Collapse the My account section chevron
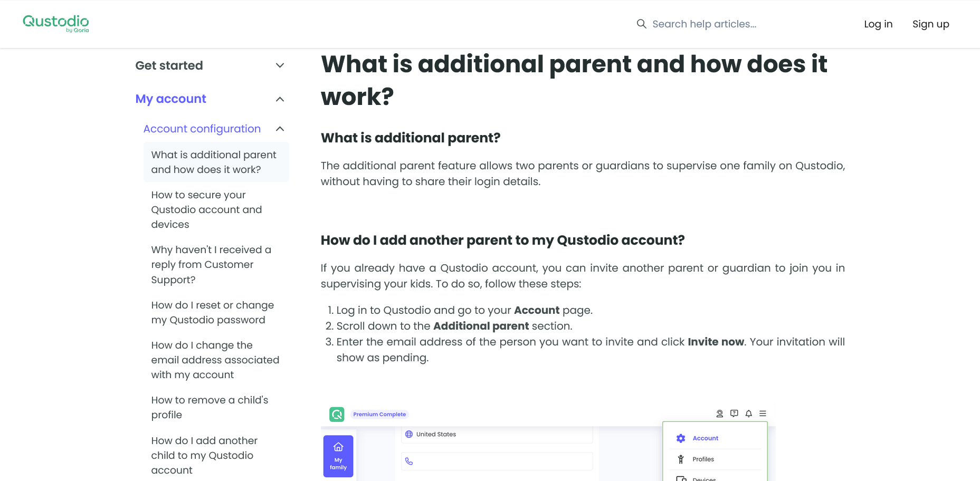Image resolution: width=980 pixels, height=481 pixels. (280, 99)
